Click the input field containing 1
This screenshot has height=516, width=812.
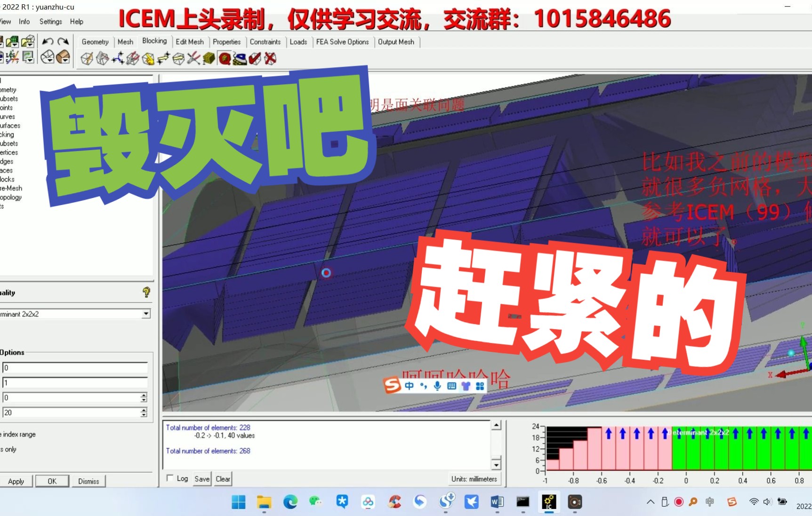75,382
